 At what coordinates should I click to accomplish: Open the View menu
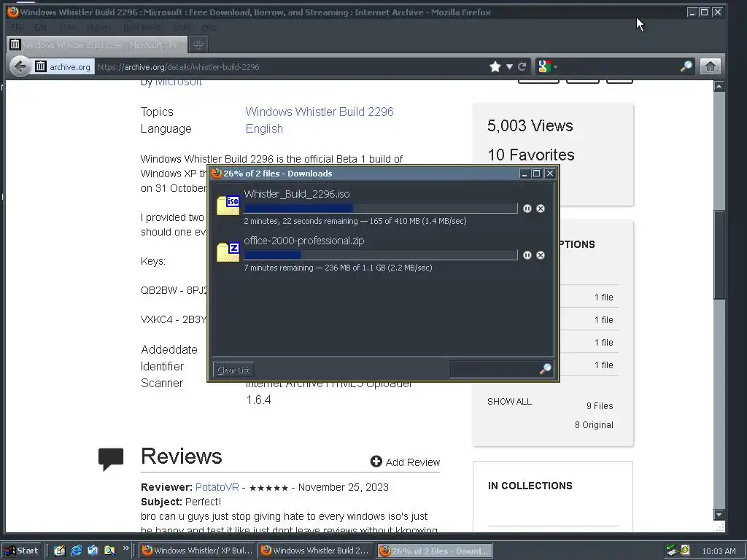(x=67, y=27)
